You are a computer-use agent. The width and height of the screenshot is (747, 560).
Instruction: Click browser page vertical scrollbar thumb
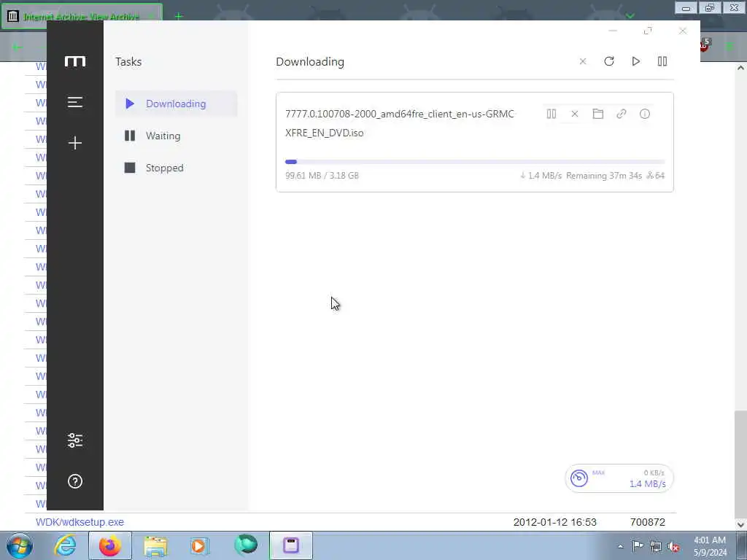(x=741, y=464)
